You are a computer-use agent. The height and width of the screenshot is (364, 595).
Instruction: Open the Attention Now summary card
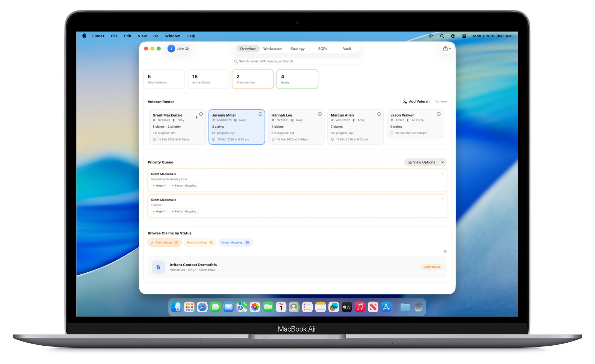tap(252, 79)
